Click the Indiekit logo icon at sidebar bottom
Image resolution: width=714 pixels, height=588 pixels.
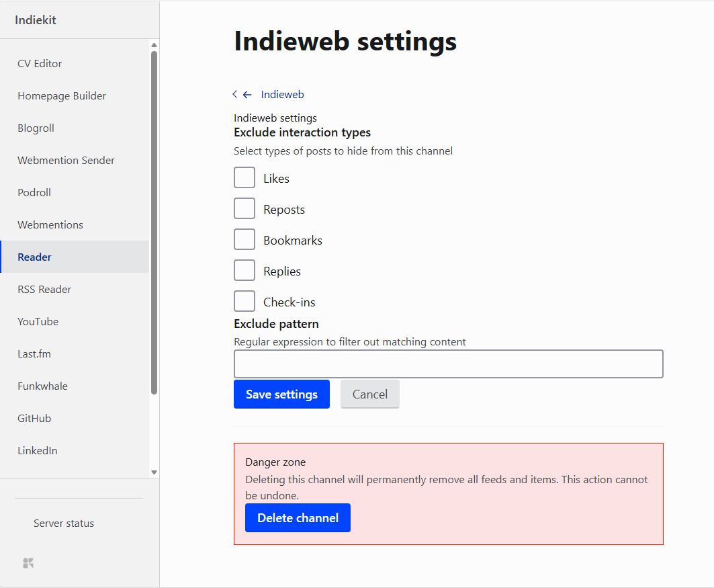click(x=28, y=563)
